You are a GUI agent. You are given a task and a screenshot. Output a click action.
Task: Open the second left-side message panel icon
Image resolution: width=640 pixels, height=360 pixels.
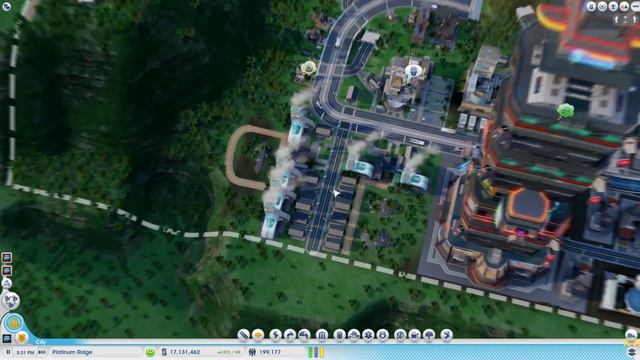click(x=7, y=271)
